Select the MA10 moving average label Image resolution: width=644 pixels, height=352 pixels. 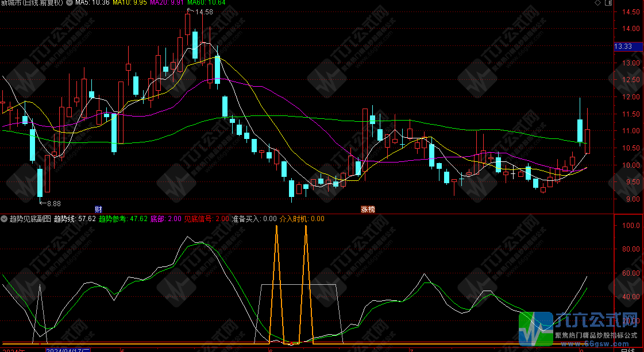(x=129, y=3)
